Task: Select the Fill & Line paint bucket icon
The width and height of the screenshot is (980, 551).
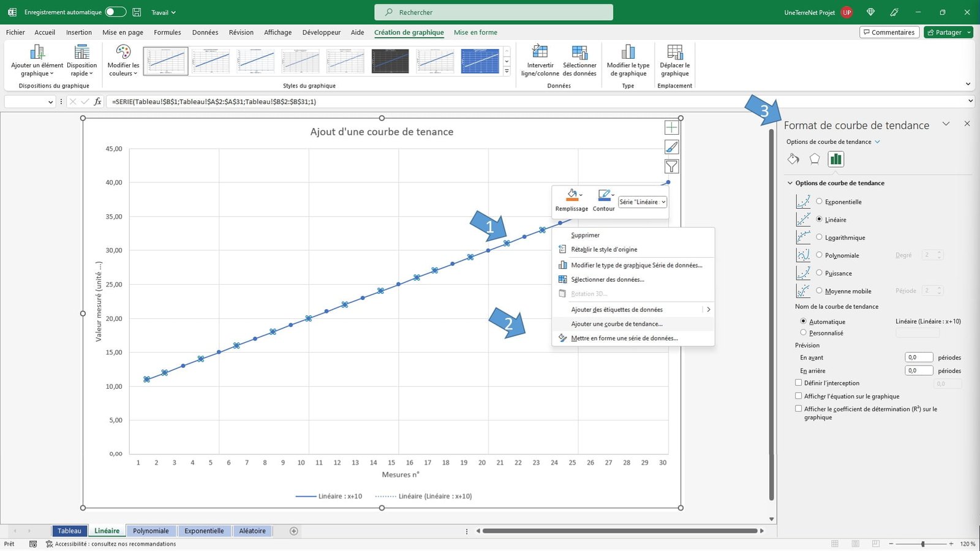Action: [x=793, y=159]
